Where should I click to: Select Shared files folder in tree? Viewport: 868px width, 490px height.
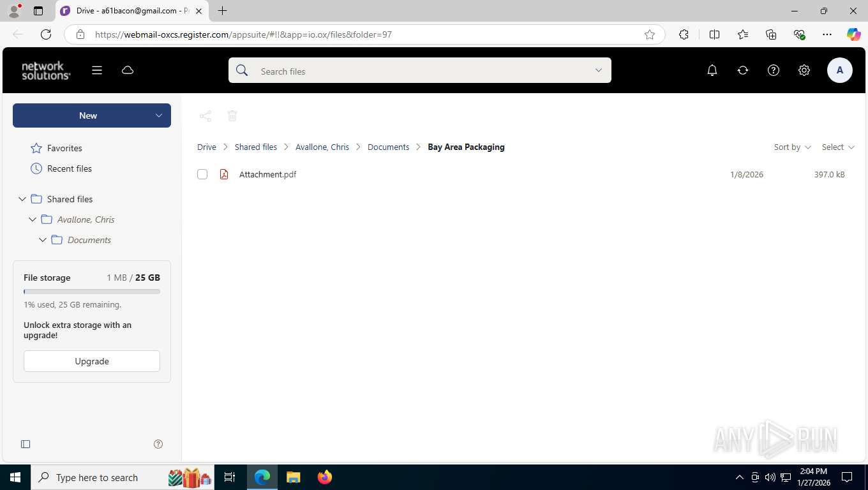click(70, 199)
